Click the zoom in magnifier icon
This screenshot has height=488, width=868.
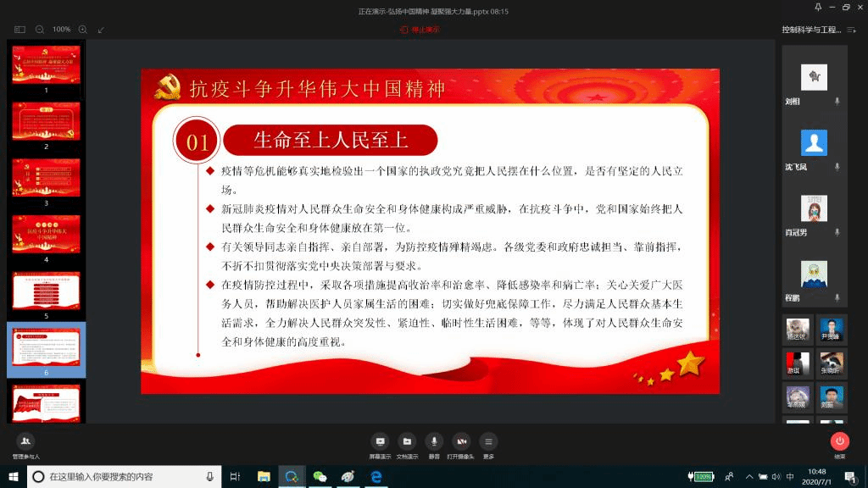(83, 30)
